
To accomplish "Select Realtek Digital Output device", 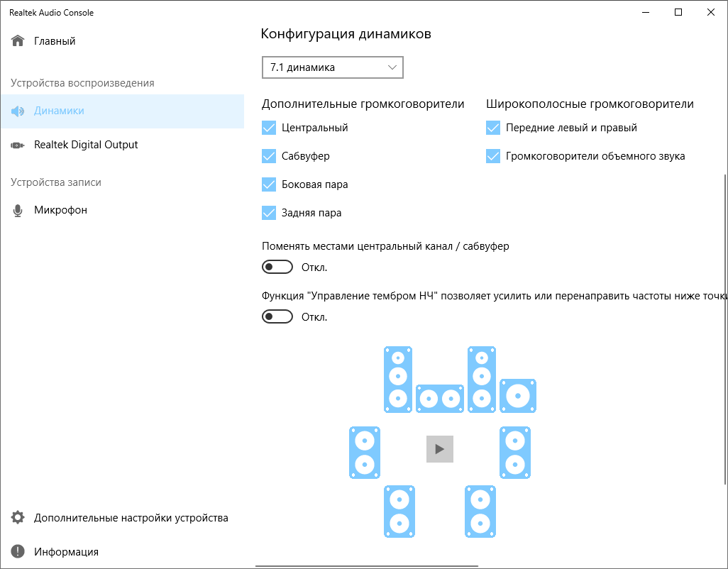I will click(x=86, y=145).
